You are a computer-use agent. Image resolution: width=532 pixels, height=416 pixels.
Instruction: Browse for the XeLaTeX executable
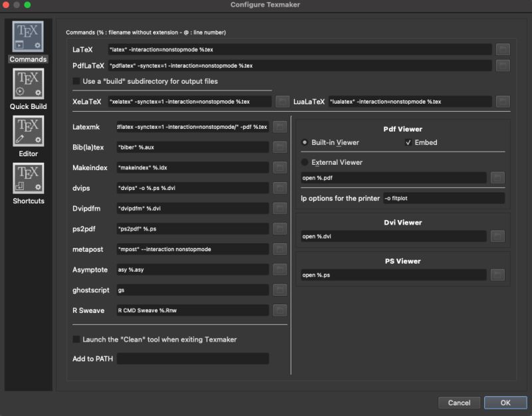(x=282, y=102)
